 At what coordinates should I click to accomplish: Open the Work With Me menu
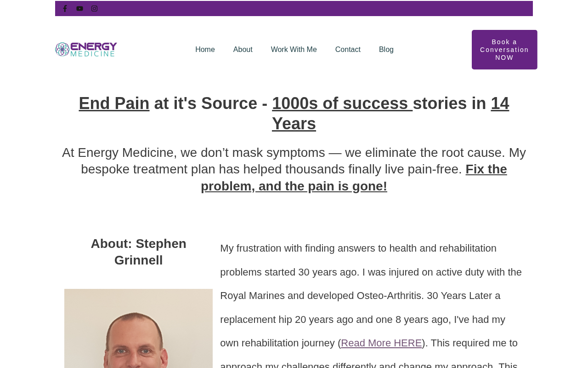(294, 50)
